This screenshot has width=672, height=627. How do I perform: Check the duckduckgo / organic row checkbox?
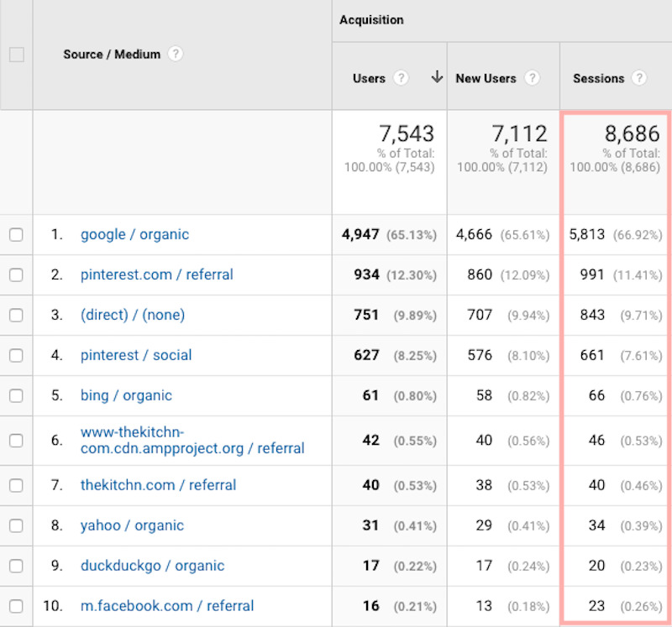[16, 566]
